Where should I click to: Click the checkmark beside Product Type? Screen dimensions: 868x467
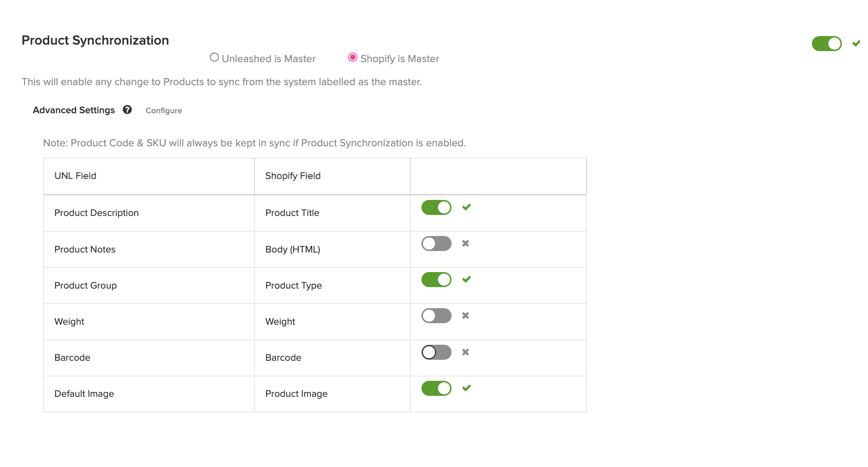point(466,279)
